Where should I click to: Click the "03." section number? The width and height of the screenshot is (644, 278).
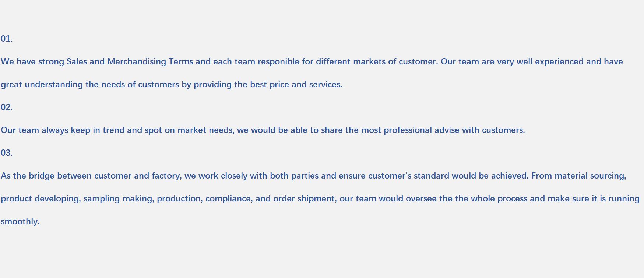coord(7,153)
